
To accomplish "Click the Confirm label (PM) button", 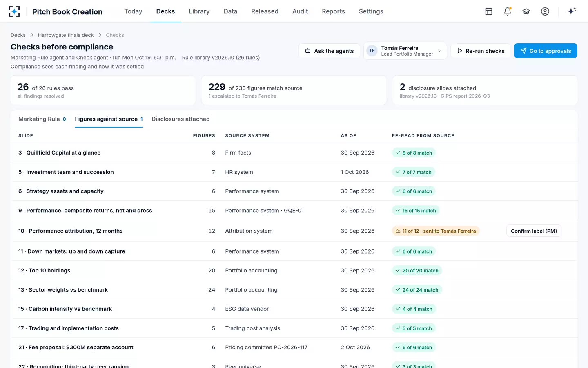I will (534, 231).
